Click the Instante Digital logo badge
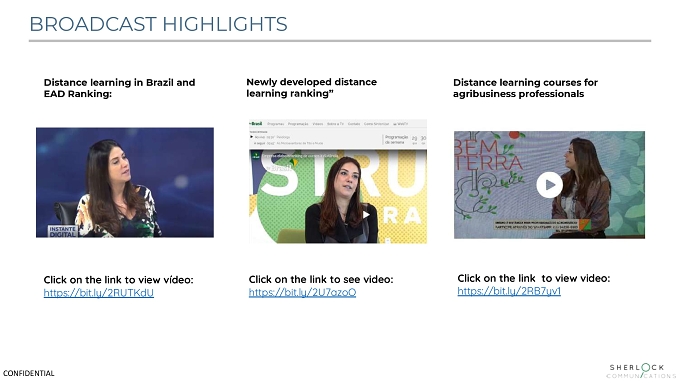The image size is (680, 383). 62,231
